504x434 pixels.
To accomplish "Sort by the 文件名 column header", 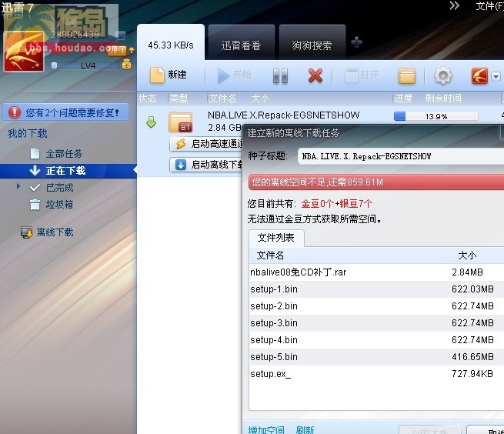I will click(x=222, y=98).
